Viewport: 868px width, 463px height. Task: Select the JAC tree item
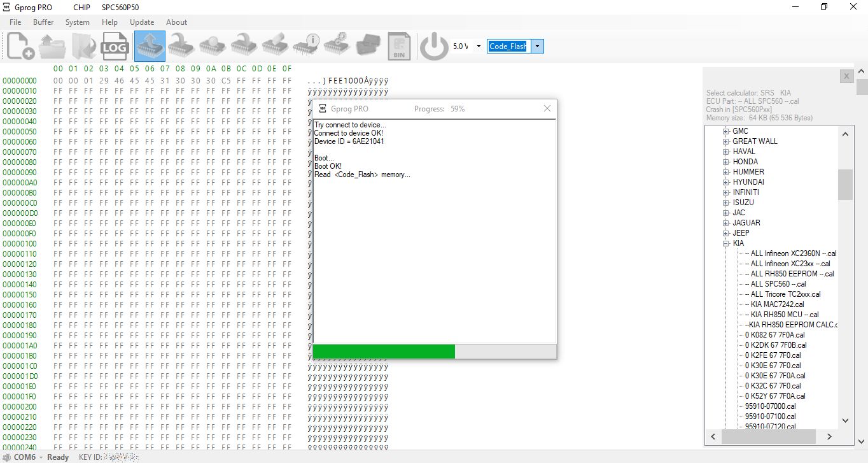(x=739, y=213)
